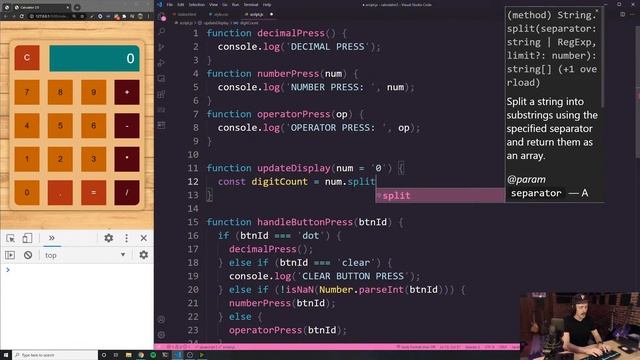Screen dimensions: 640x360
Task: Click calculator digit 9 button
Action: (x=93, y=92)
